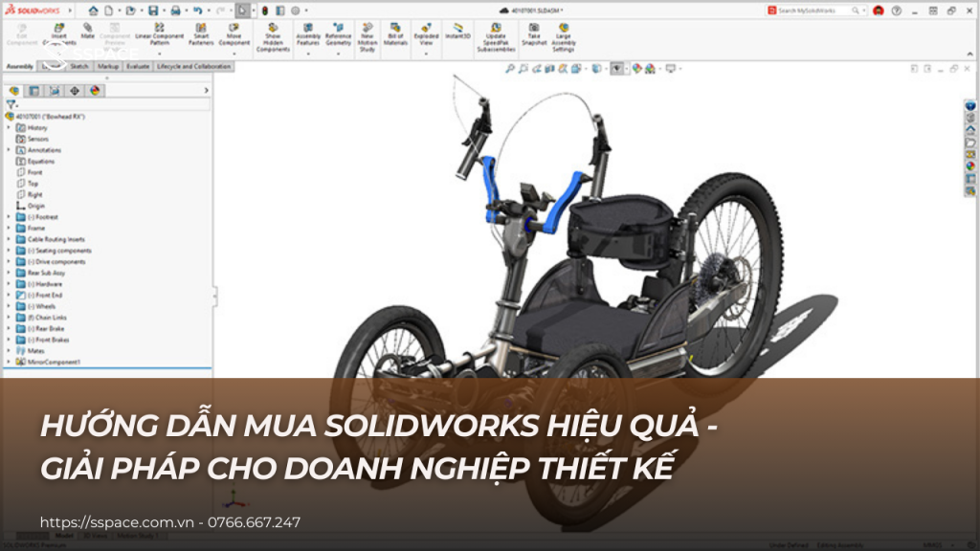Click the Print icon

pyautogui.click(x=176, y=11)
